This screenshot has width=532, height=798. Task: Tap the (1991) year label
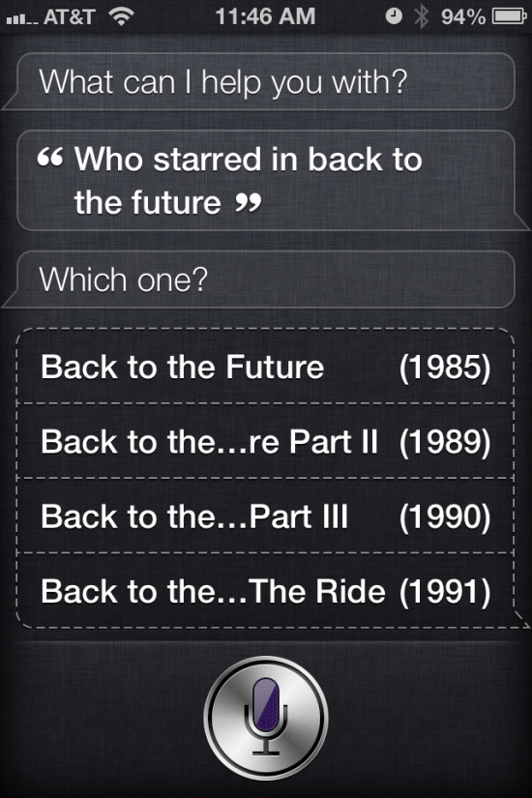[445, 591]
